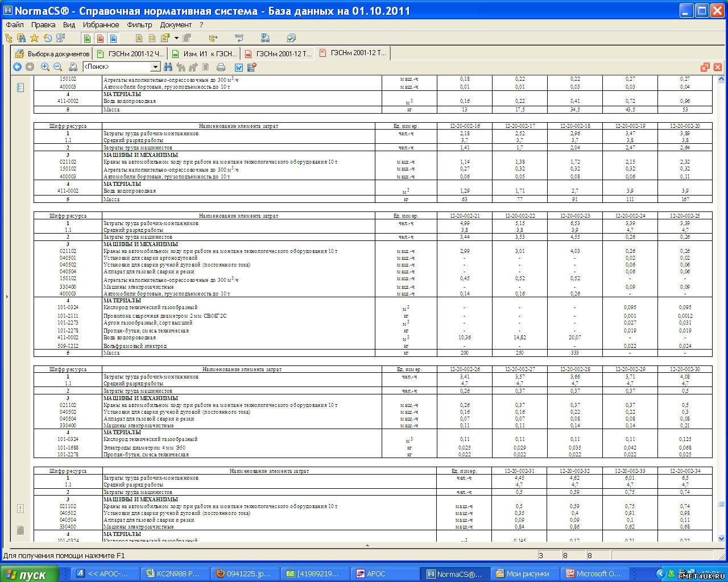Viewport: 728px width, 582px height.
Task: Open the Документ menu
Action: [x=176, y=24]
